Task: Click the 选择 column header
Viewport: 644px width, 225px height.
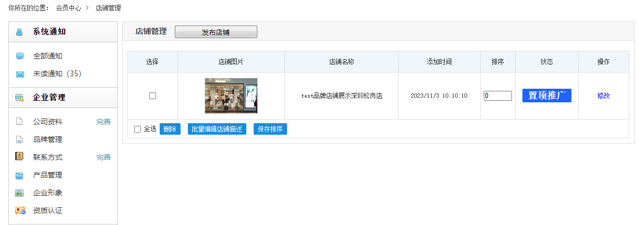Action: pos(152,62)
